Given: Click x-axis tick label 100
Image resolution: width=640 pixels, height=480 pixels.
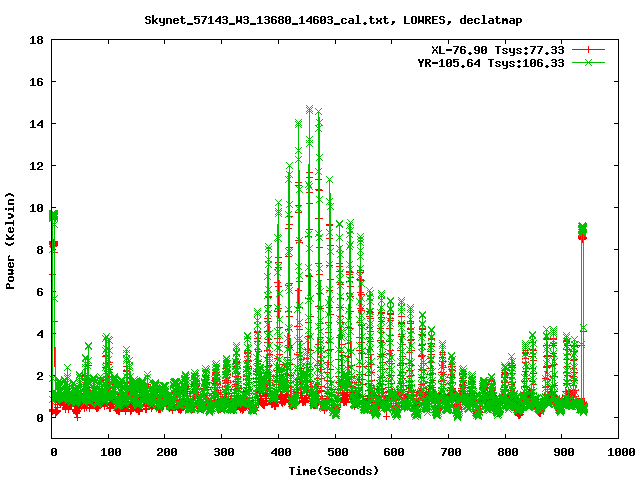Looking at the screenshot, I should (111, 452).
